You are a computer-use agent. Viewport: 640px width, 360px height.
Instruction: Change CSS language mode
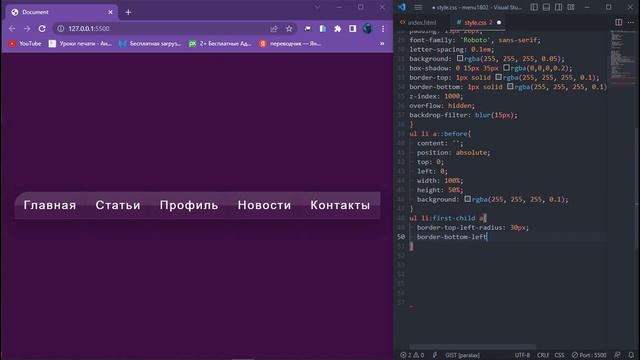pyautogui.click(x=559, y=355)
